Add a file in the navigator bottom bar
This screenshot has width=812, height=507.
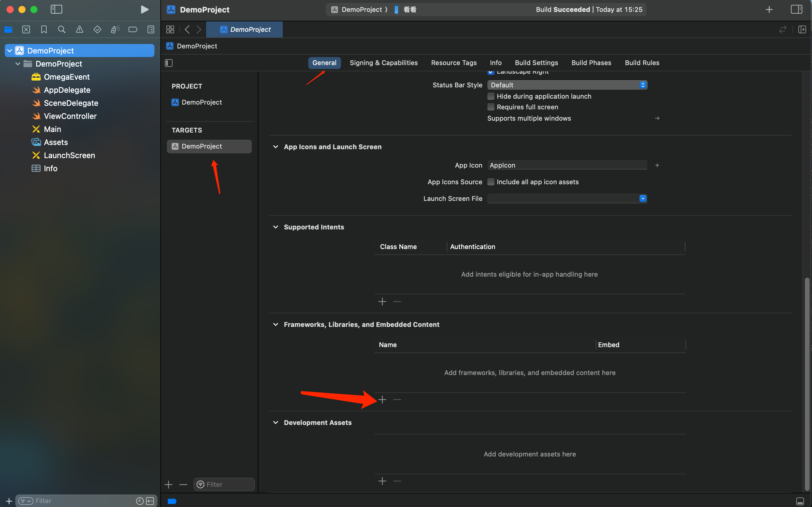(9, 501)
